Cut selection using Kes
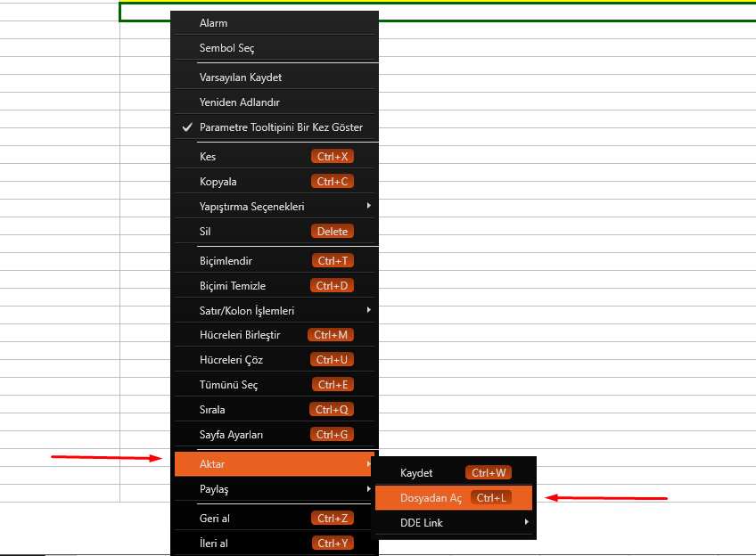This screenshot has height=556, width=756. 209,157
